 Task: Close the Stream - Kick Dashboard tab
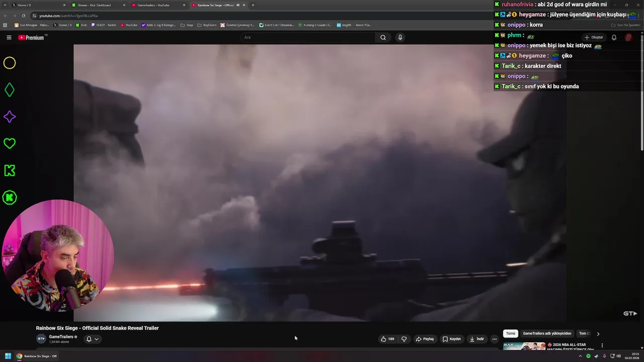pos(124,5)
